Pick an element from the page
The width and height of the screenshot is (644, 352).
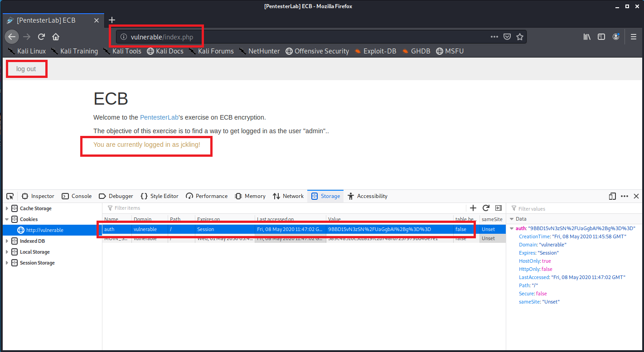(10, 196)
